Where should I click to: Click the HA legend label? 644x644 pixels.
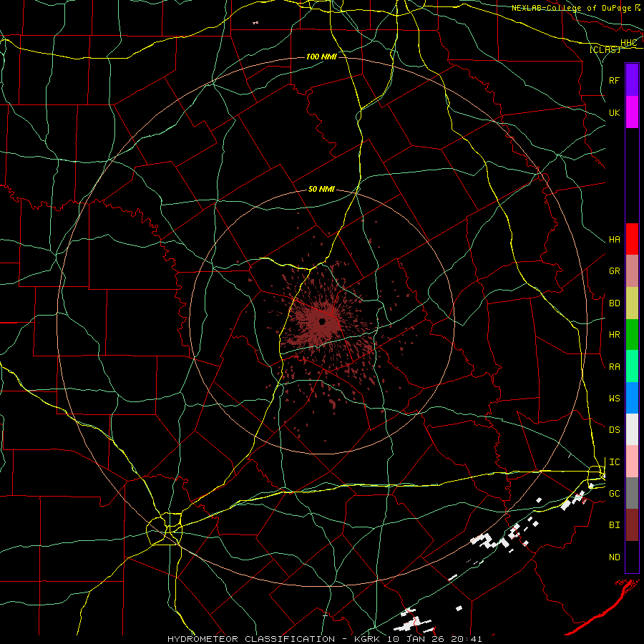coord(614,240)
